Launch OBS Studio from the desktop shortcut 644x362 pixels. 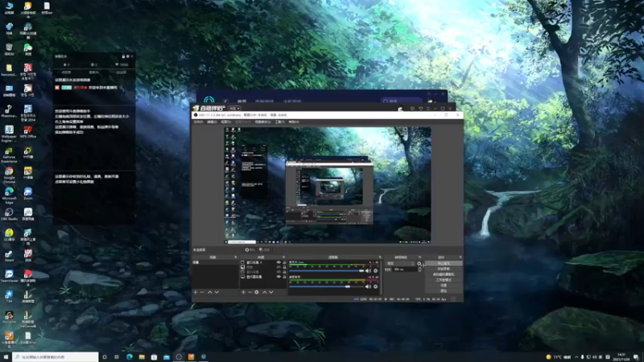pos(9,214)
